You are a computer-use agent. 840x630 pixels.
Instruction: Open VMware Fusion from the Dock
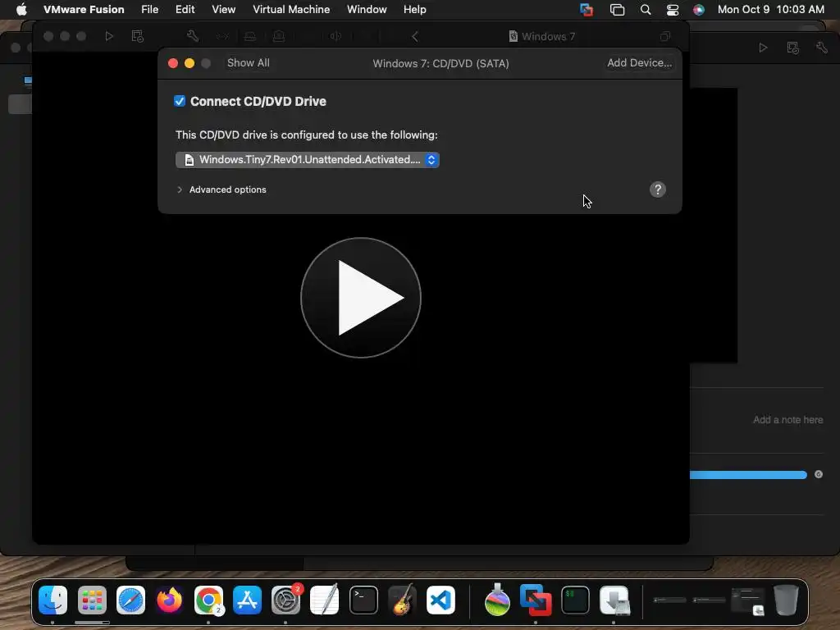coord(536,600)
